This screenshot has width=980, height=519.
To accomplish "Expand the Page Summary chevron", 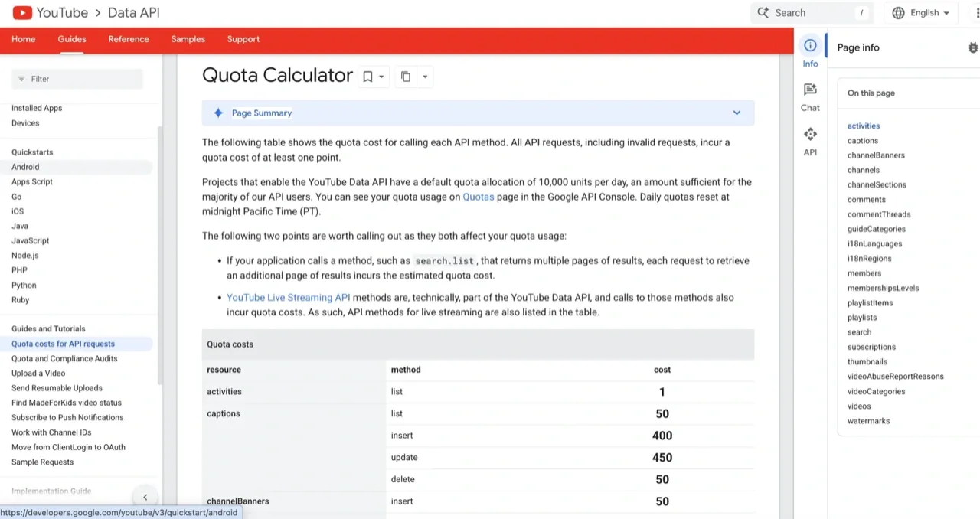I will [737, 113].
